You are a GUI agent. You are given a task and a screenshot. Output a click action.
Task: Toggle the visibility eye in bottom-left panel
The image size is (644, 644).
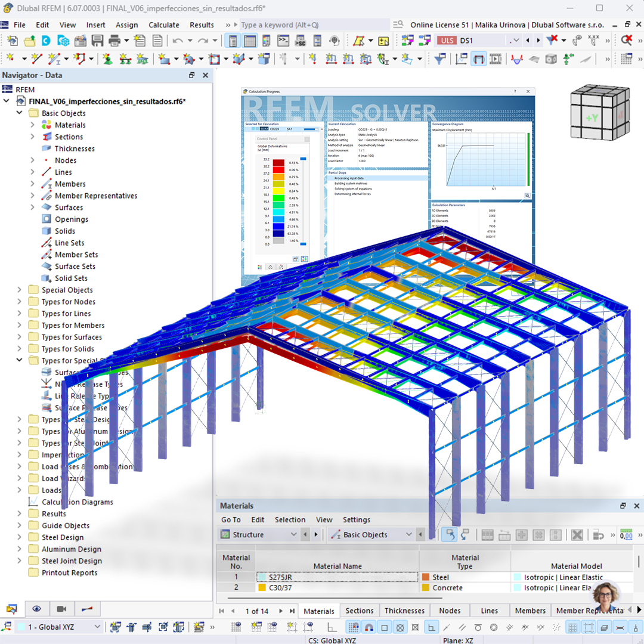(37, 608)
